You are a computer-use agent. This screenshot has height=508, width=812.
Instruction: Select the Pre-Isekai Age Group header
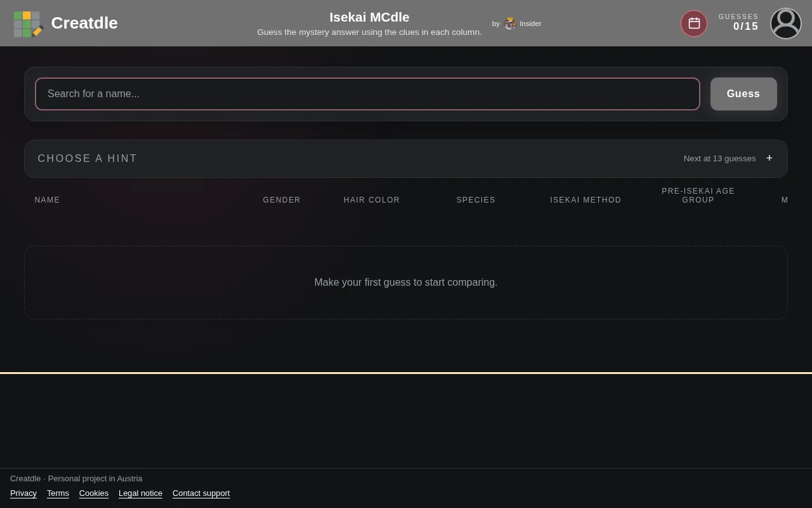698,196
